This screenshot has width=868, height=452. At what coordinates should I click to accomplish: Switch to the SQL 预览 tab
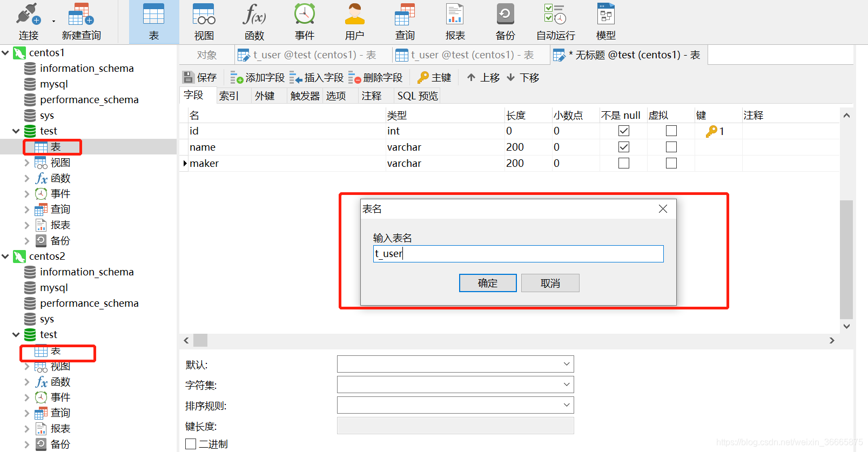point(418,96)
